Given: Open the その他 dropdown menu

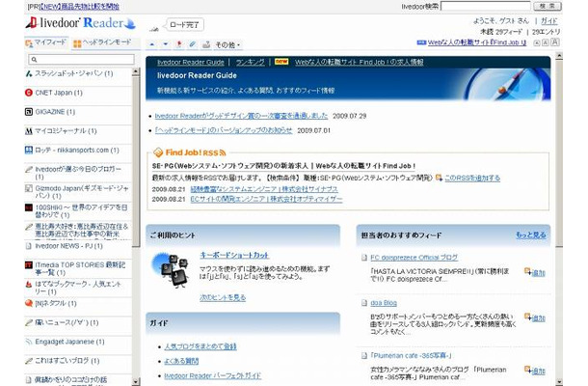Looking at the screenshot, I should (227, 45).
